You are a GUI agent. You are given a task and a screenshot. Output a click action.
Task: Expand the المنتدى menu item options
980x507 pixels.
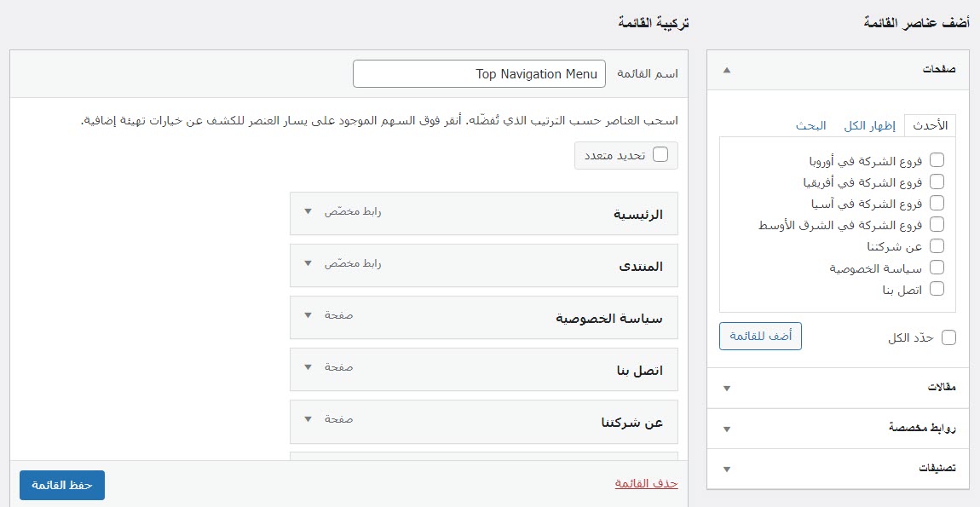(x=308, y=263)
